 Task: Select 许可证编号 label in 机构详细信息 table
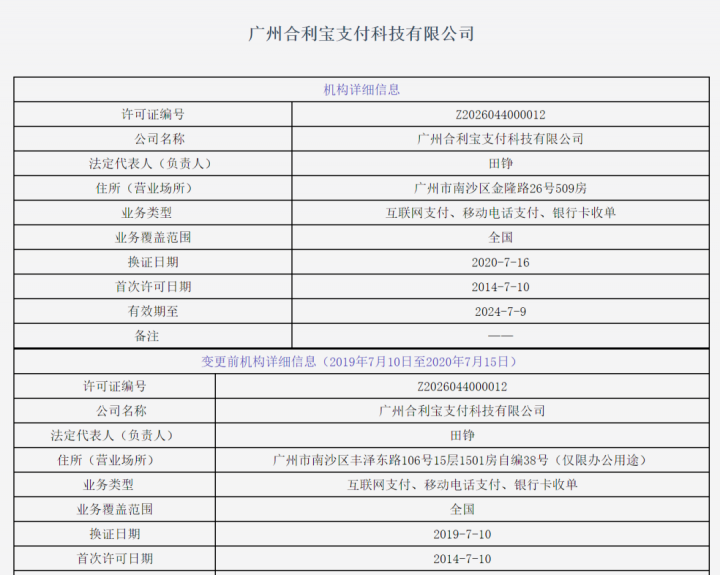(x=153, y=114)
